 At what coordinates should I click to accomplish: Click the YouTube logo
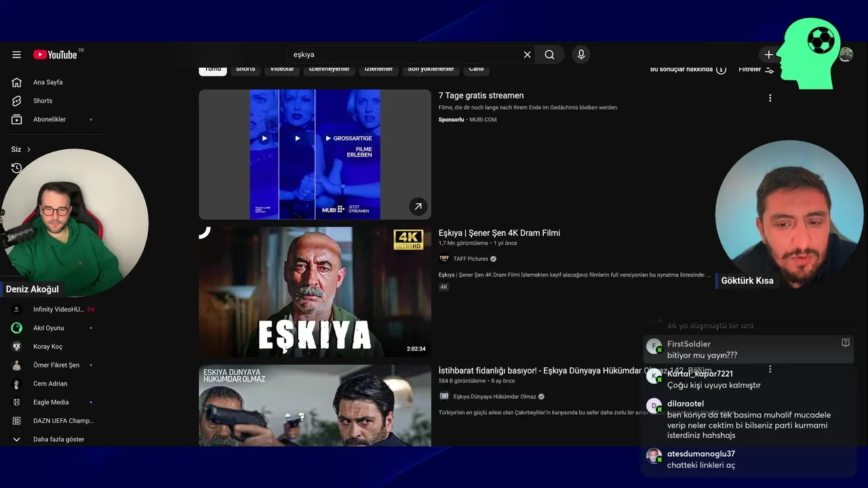(55, 55)
